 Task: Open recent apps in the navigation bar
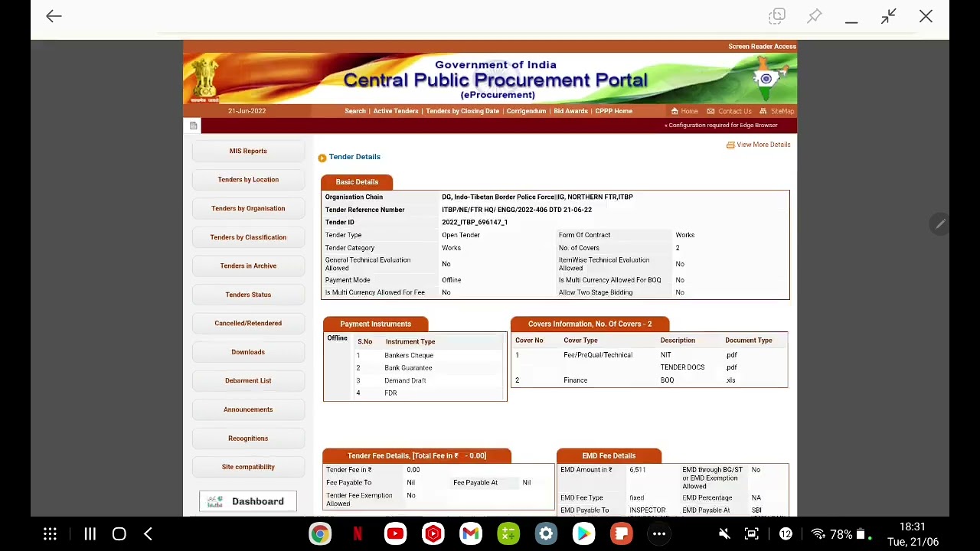(90, 534)
